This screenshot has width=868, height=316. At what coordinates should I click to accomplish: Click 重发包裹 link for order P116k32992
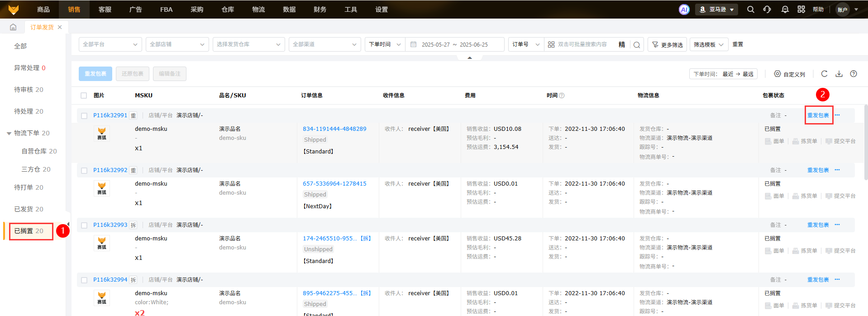[818, 170]
